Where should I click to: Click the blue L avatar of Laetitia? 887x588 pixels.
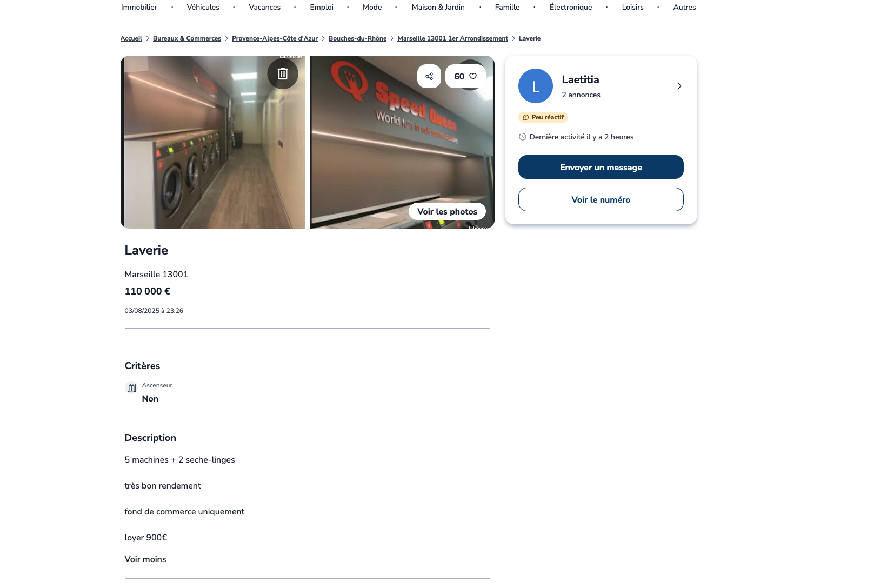coord(536,86)
